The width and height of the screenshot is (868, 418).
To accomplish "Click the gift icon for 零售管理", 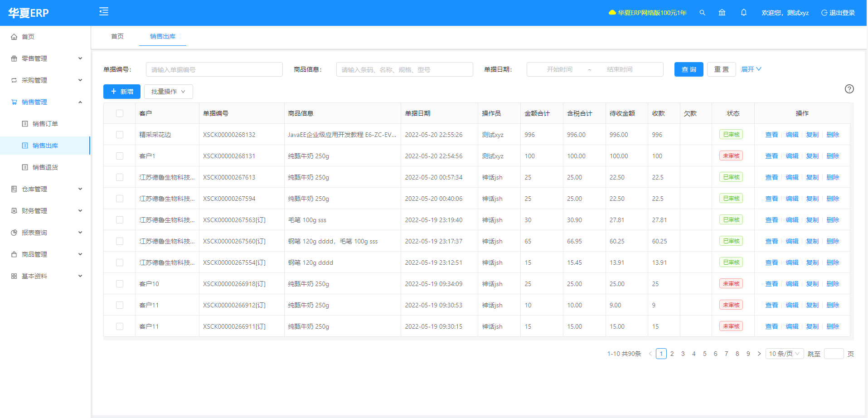I will pyautogui.click(x=14, y=58).
